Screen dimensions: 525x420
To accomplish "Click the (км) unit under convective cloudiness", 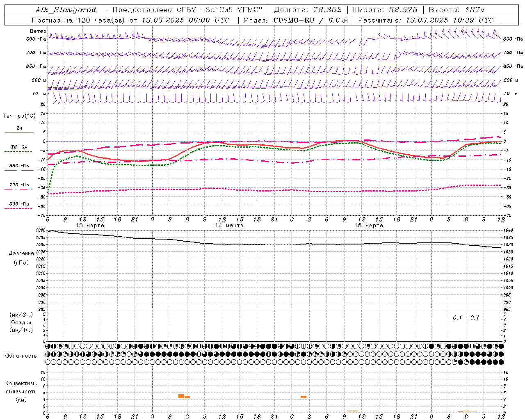I will click(21, 399).
